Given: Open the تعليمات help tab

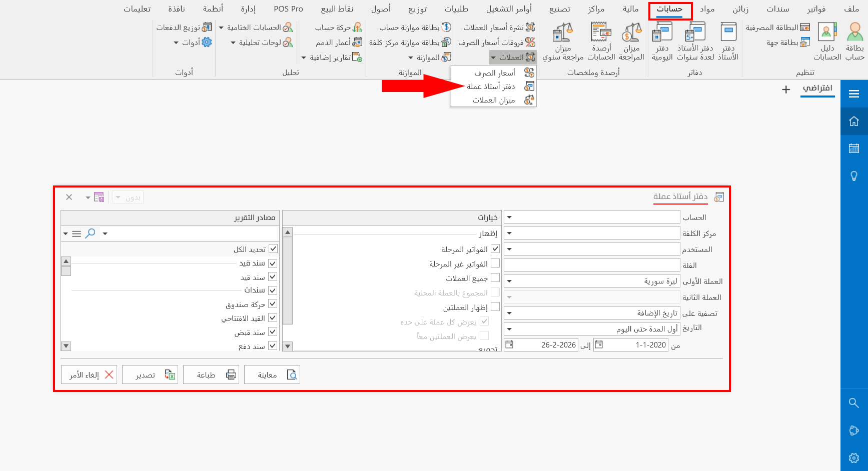Looking at the screenshot, I should (137, 9).
